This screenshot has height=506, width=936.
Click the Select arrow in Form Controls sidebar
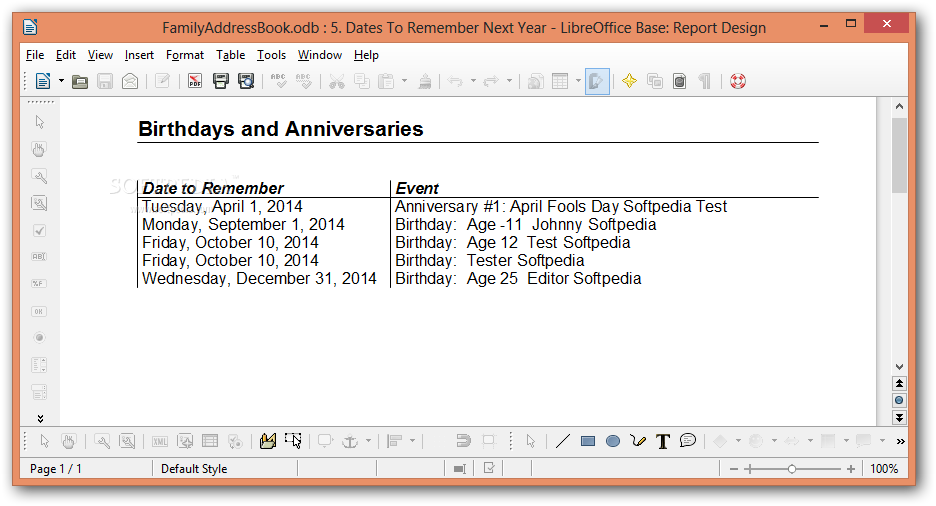(x=39, y=122)
